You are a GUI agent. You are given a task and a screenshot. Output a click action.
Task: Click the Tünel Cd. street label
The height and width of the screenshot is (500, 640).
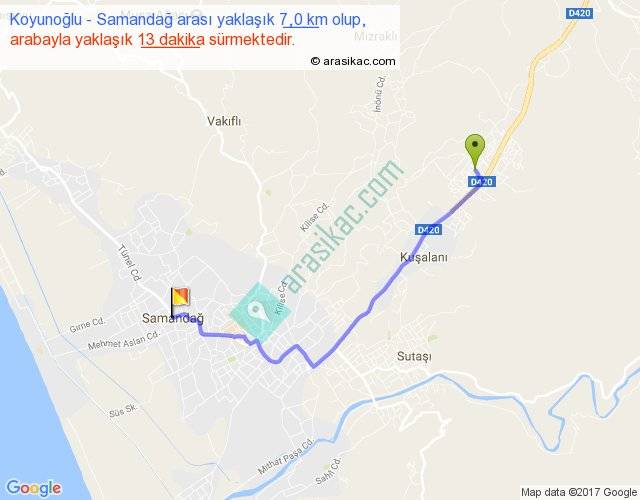129,262
